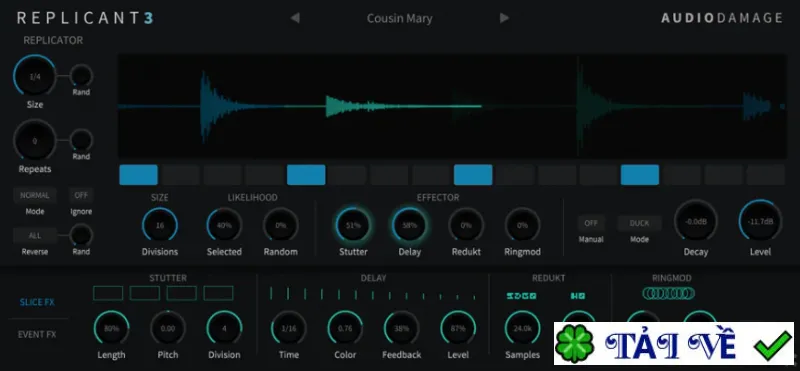This screenshot has height=371, width=800.
Task: Toggle the first blue sequencer step
Action: coord(138,175)
